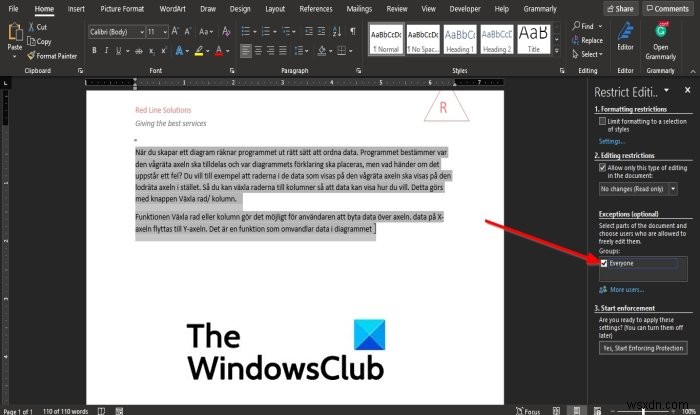Toggle Bold formatting
Image resolution: width=700 pixels, height=415 pixels.
94,51
